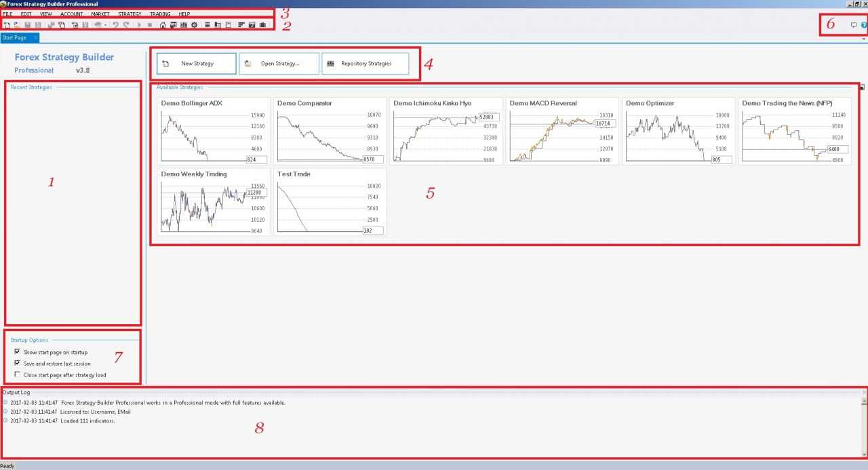Open the MARKET menu
868x470 pixels.
(x=100, y=14)
